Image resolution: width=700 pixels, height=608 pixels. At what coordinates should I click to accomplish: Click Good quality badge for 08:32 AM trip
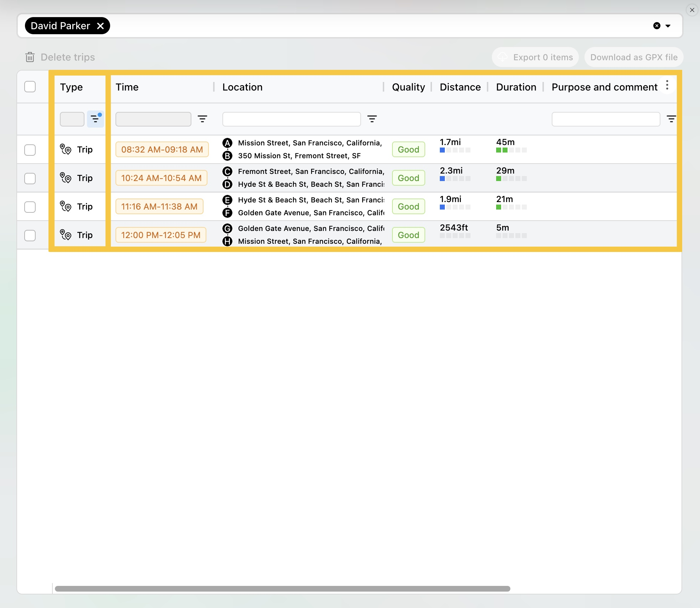[408, 149]
